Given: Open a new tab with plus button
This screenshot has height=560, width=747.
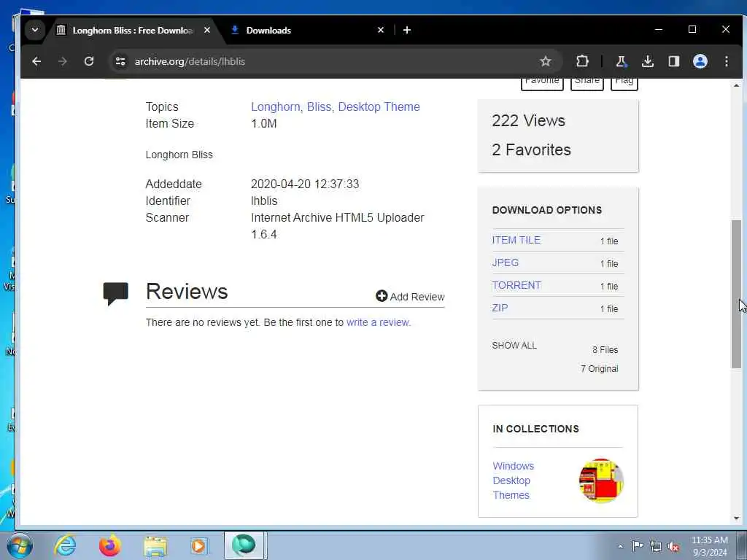Looking at the screenshot, I should 407,30.
